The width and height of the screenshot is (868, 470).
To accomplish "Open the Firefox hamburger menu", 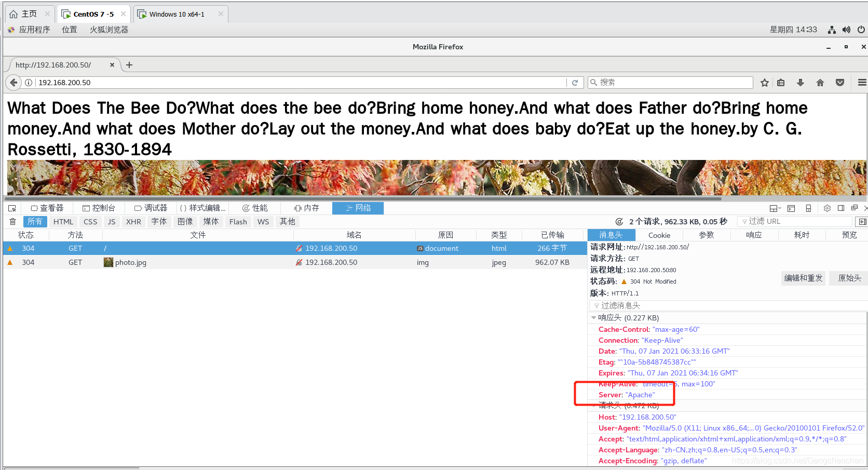I will [862, 83].
